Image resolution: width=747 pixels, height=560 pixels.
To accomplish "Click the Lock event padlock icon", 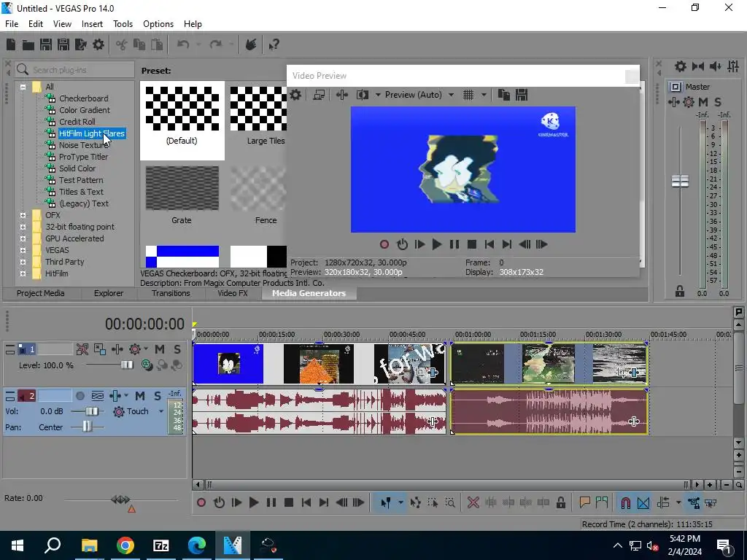I will (561, 503).
